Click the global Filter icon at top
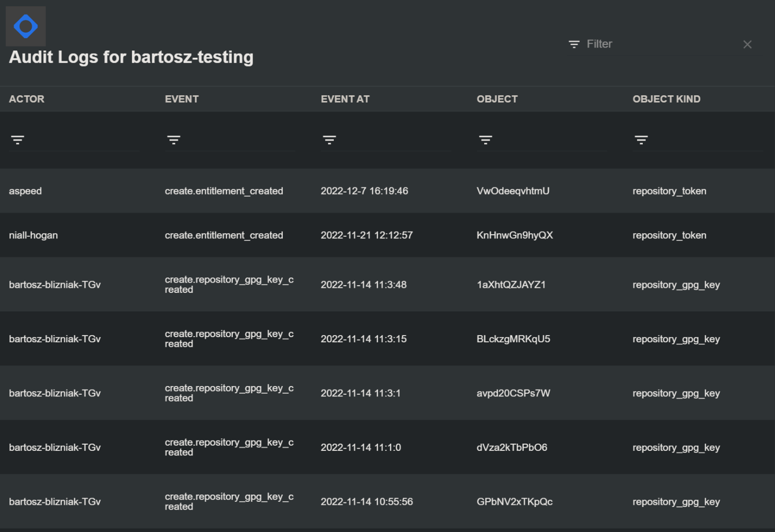Image resolution: width=775 pixels, height=532 pixels. point(574,44)
